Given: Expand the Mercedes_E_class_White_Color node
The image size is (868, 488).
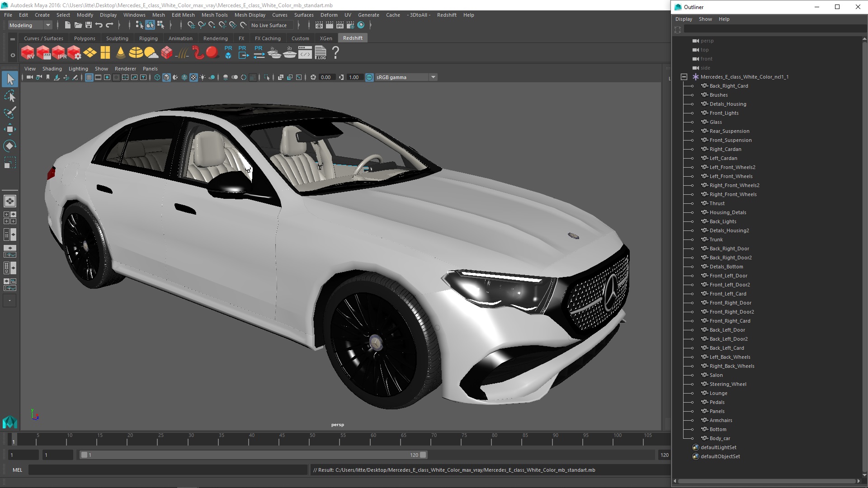Looking at the screenshot, I should 684,76.
